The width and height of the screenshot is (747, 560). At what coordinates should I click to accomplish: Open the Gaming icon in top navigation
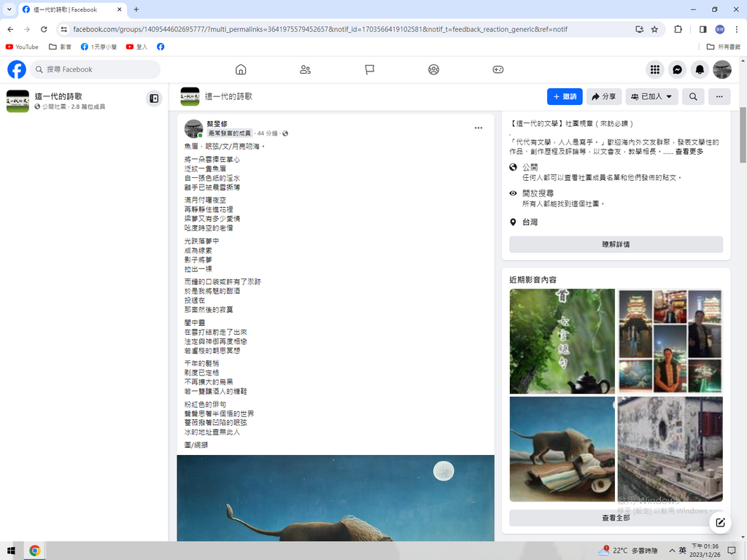coord(498,69)
